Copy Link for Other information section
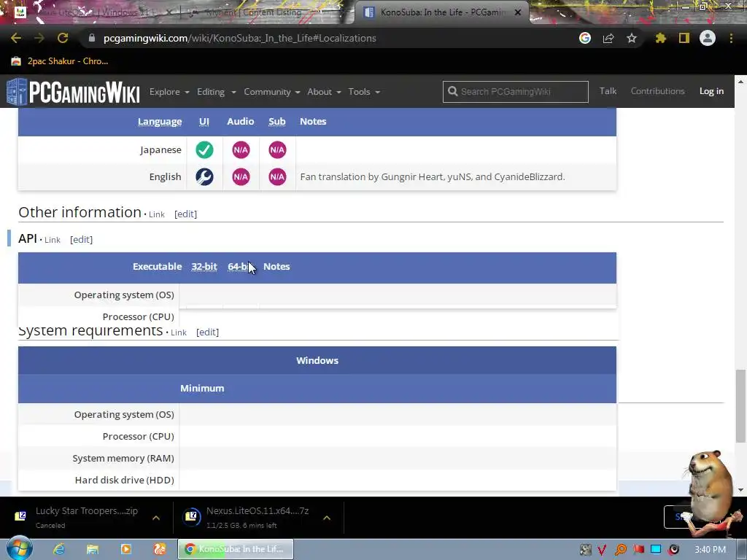The width and height of the screenshot is (747, 560). click(x=156, y=214)
